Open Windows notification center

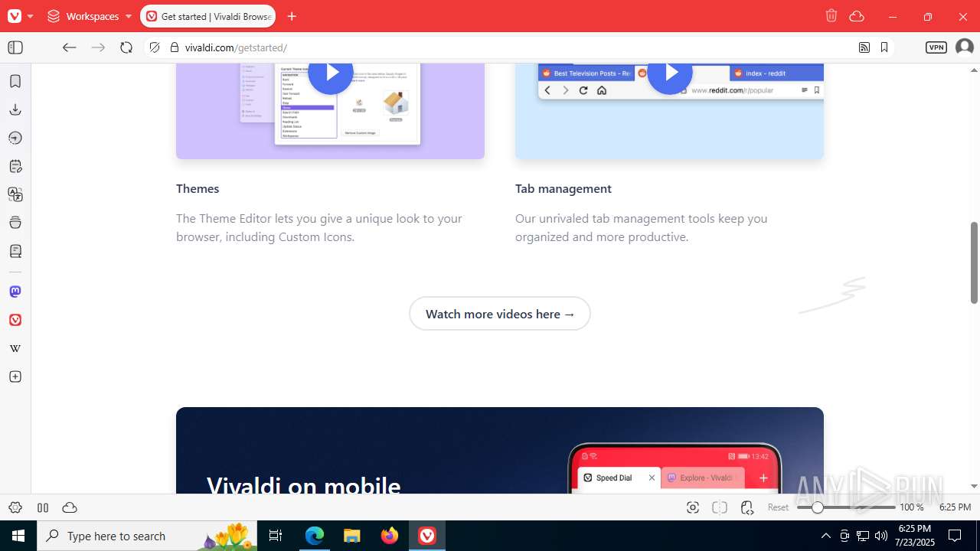pos(955,536)
